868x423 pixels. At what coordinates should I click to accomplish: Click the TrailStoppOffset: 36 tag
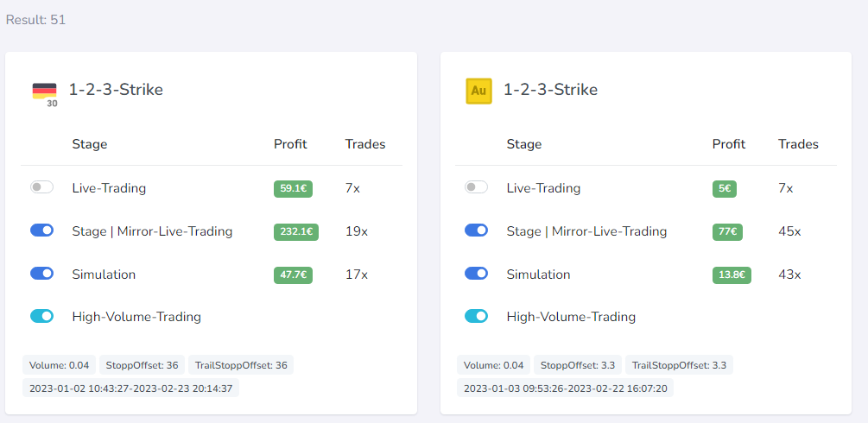coord(241,365)
